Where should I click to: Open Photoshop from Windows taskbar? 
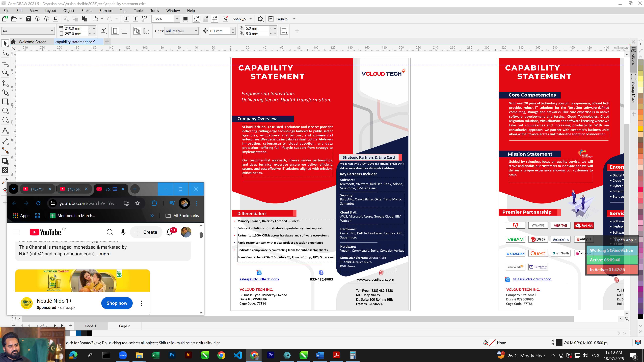172,355
